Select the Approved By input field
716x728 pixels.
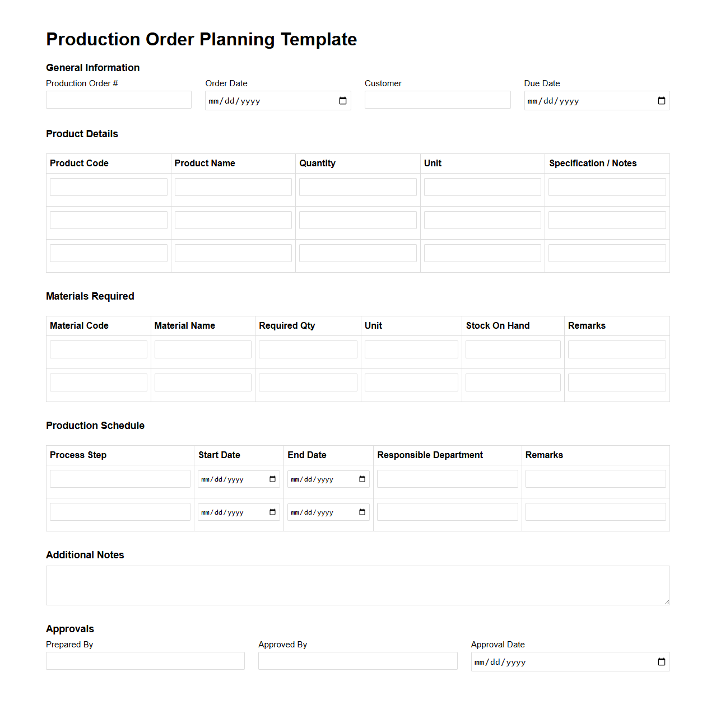pyautogui.click(x=357, y=661)
